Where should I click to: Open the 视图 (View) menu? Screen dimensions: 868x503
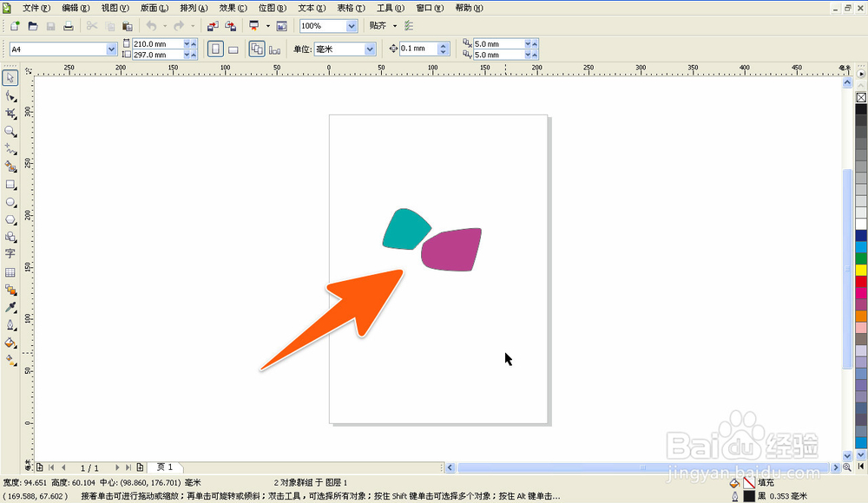[x=115, y=8]
